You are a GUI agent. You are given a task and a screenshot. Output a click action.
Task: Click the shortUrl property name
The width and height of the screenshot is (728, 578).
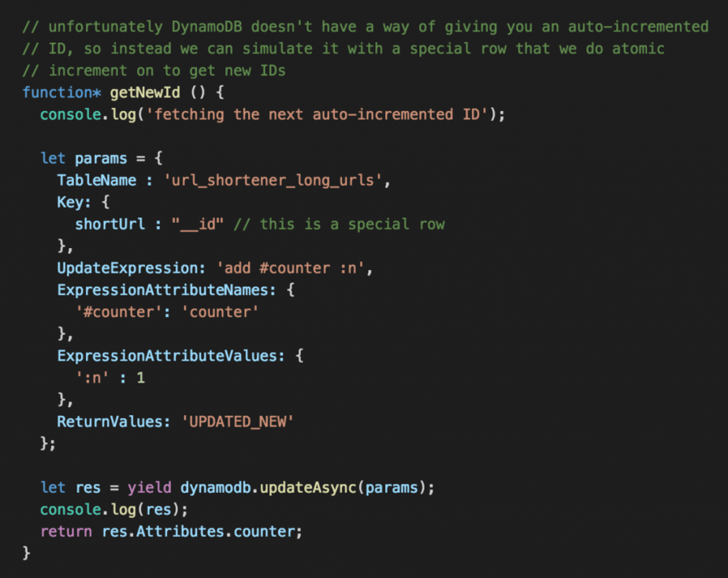click(x=110, y=224)
